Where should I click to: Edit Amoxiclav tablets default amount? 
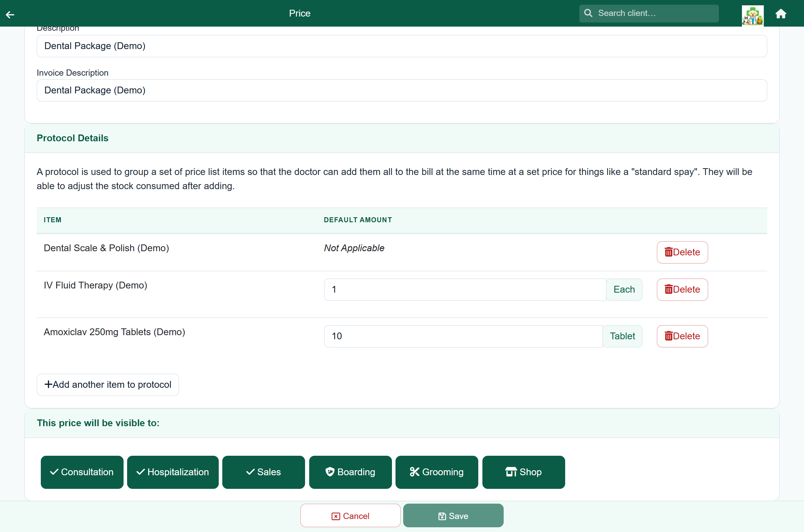463,336
